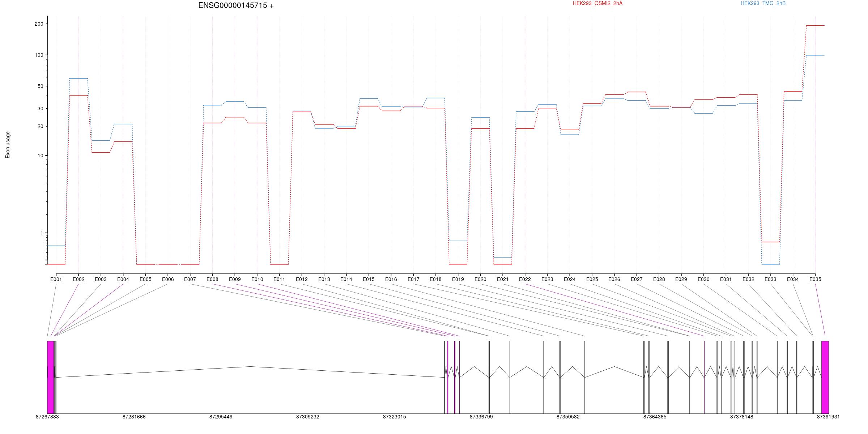Click exon label E008

pyautogui.click(x=212, y=279)
